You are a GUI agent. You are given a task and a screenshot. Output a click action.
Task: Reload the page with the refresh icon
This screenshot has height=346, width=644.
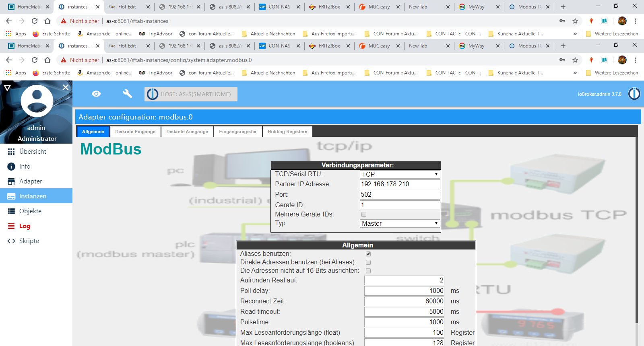pyautogui.click(x=35, y=60)
